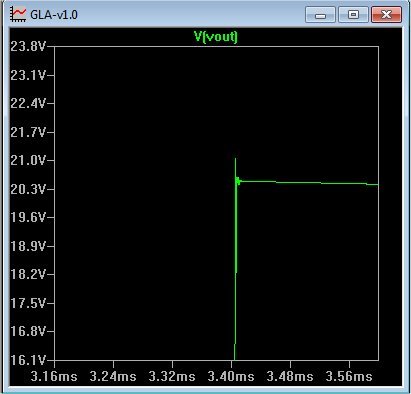Click the V(vout) trace label
The width and height of the screenshot is (411, 394).
[x=216, y=36]
